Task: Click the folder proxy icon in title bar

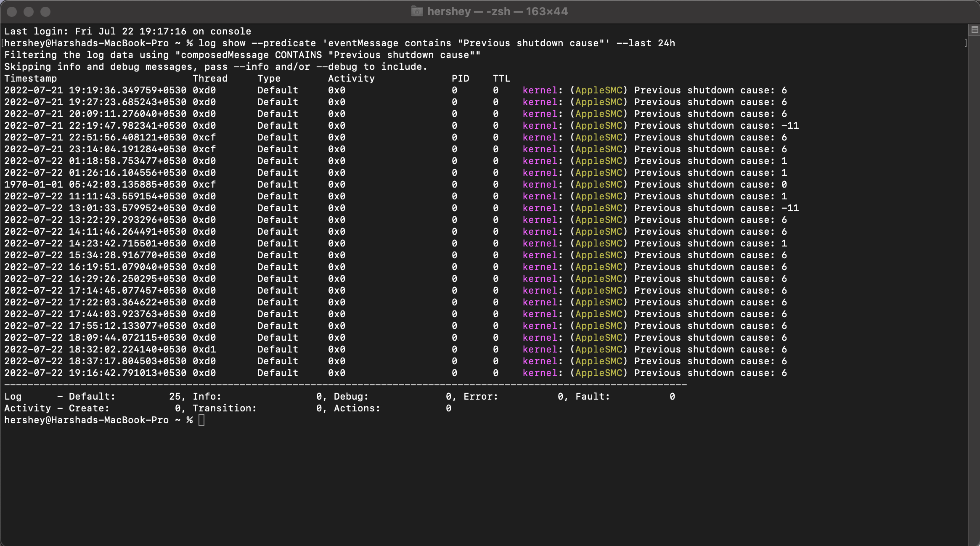Action: click(417, 11)
